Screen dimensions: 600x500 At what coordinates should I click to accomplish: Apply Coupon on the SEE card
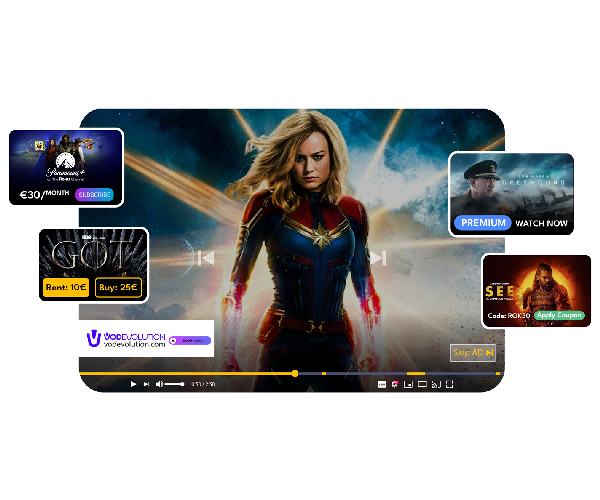[x=558, y=314]
